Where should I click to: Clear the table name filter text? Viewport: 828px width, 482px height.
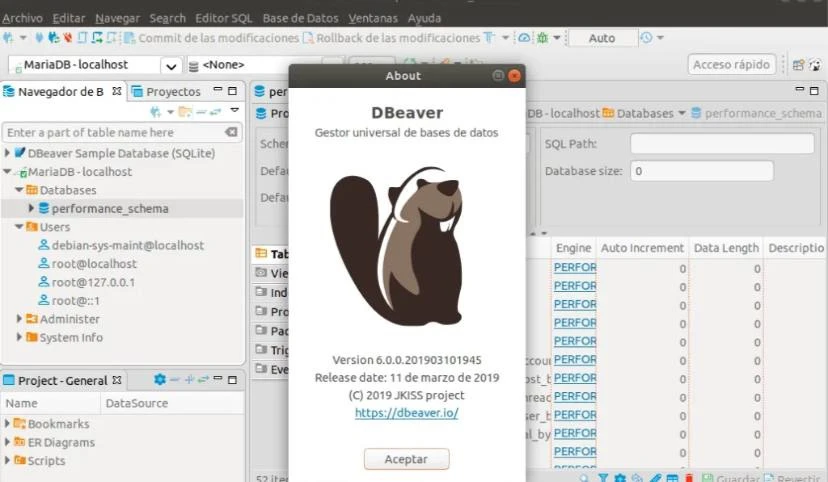pos(231,132)
